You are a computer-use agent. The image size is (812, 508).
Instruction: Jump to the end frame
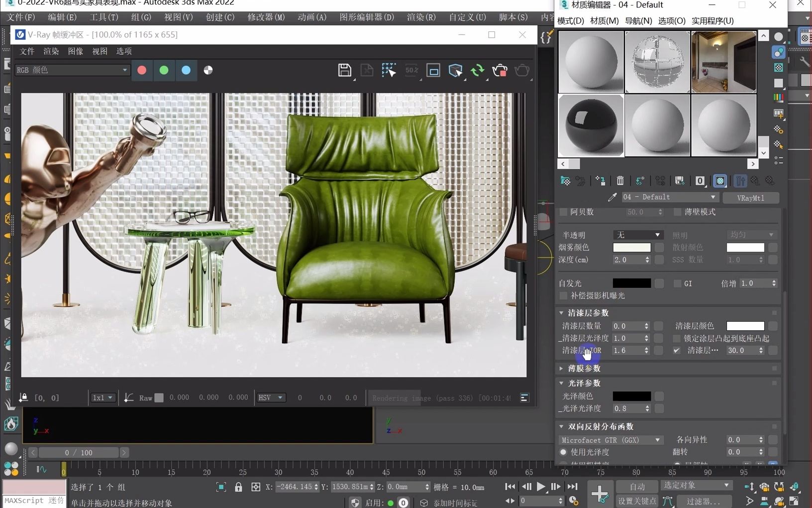click(x=572, y=487)
